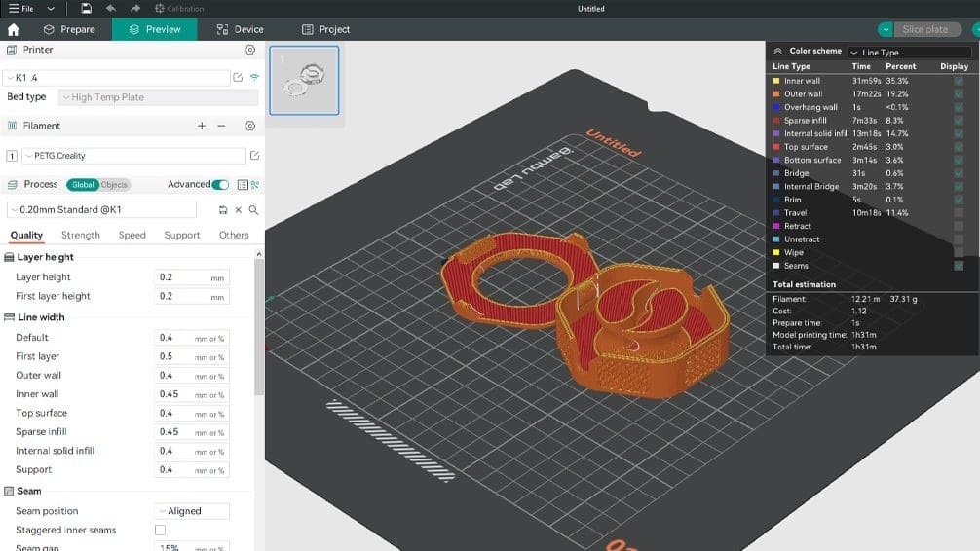Image resolution: width=980 pixels, height=551 pixels.
Task: Open the Support settings tab
Action: pyautogui.click(x=182, y=235)
